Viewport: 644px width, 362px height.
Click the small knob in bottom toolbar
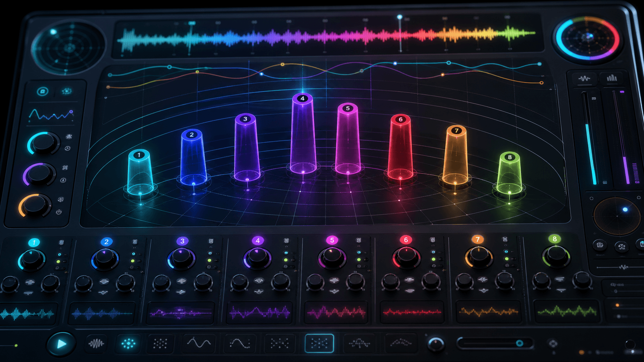[436, 343]
